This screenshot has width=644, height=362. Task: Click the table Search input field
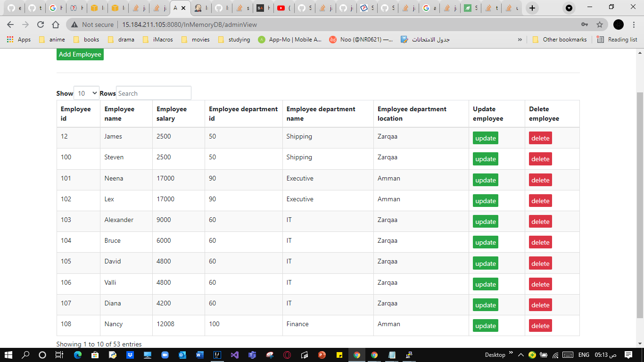click(x=153, y=93)
